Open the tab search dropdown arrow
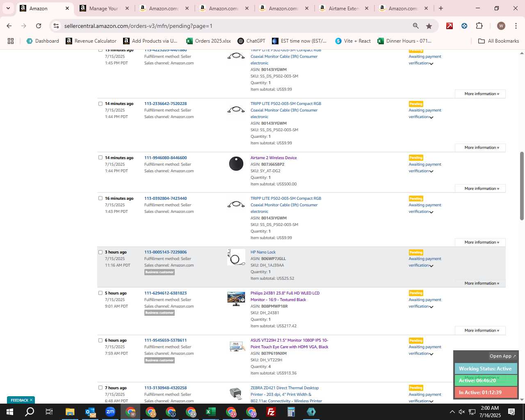525x420 pixels. pyautogui.click(x=8, y=8)
